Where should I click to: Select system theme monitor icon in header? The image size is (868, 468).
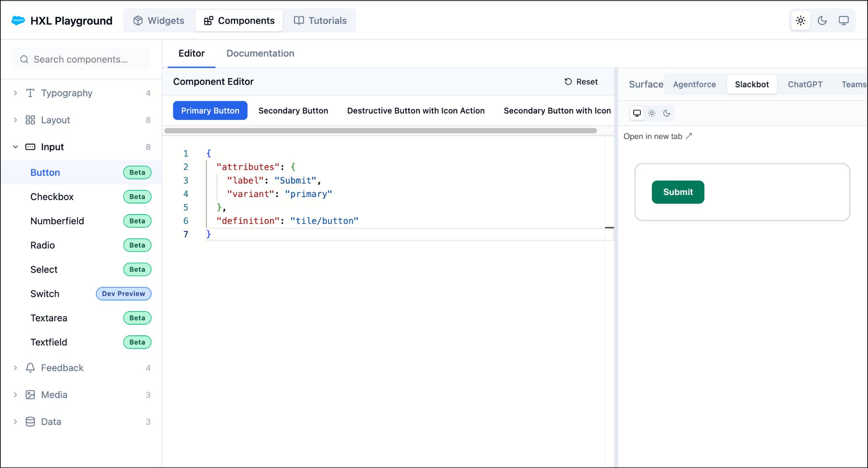point(843,20)
